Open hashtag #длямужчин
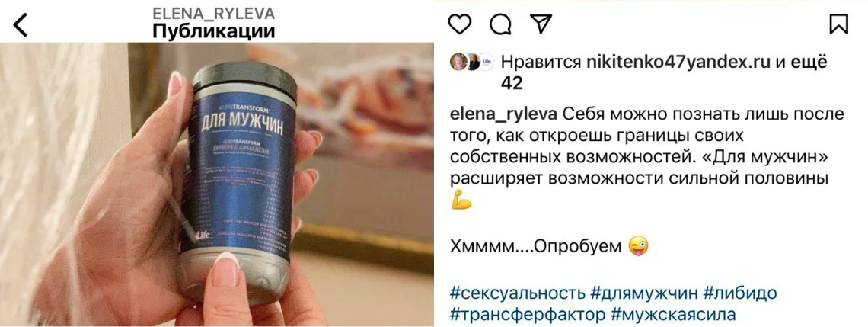The width and height of the screenshot is (868, 327). tap(644, 293)
